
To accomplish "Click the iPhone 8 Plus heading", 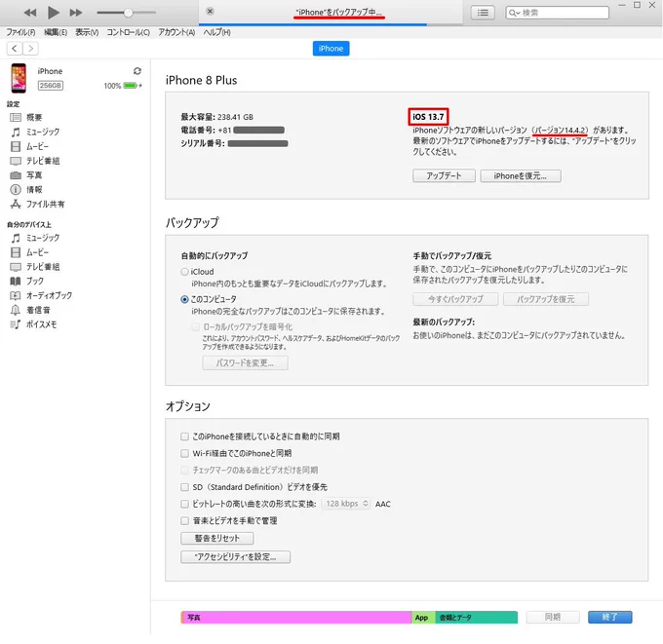I will tap(201, 80).
